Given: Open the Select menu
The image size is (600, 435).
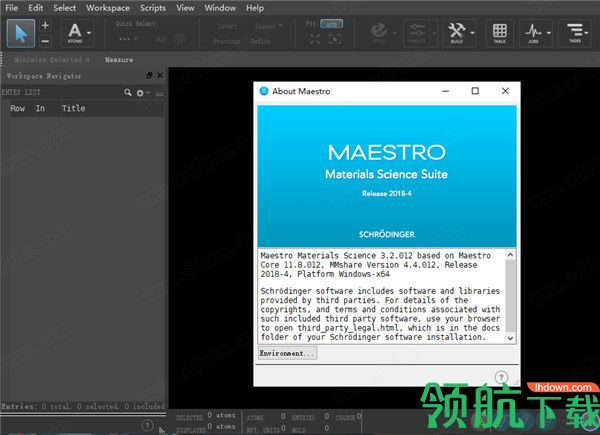Looking at the screenshot, I should [65, 8].
